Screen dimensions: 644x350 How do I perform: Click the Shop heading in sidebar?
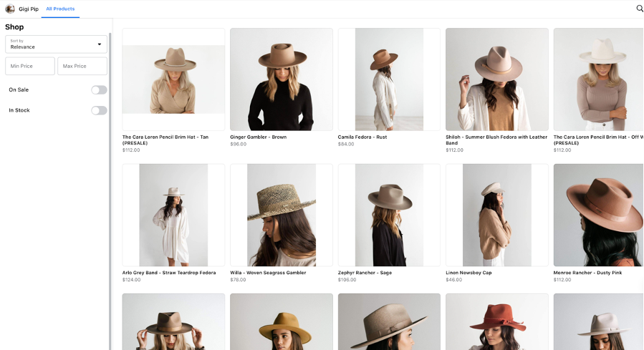(x=14, y=27)
